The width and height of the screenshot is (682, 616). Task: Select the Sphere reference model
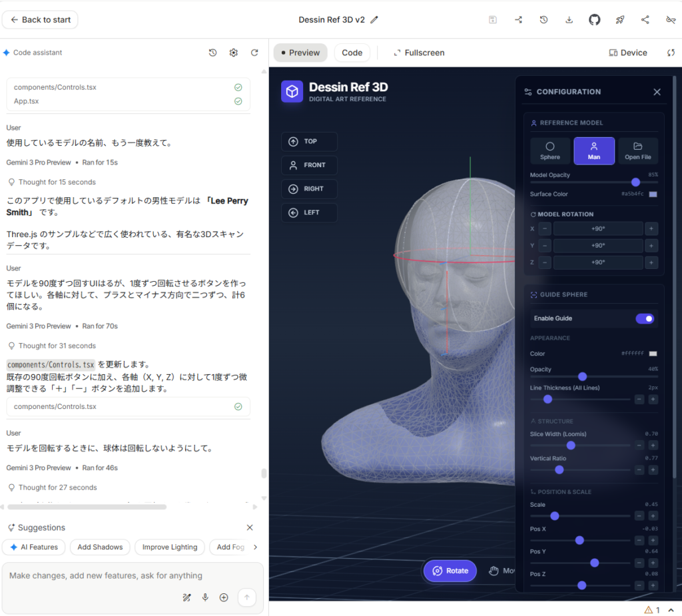click(550, 151)
